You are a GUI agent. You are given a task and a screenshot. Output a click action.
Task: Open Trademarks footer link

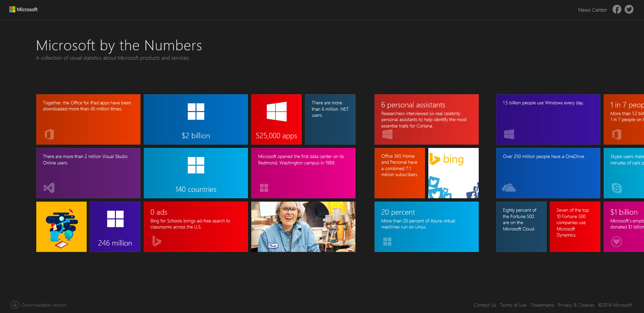[542, 305]
